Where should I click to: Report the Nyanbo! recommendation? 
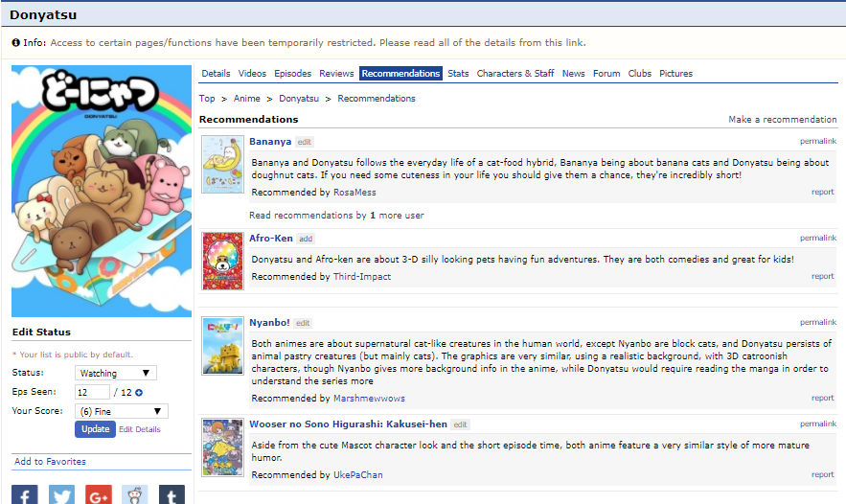[x=822, y=398]
